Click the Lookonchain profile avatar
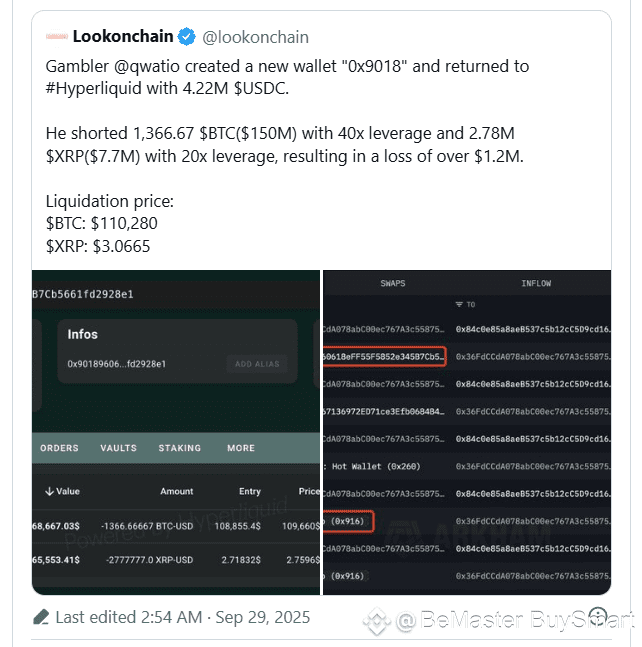642x647 pixels. (x=57, y=37)
